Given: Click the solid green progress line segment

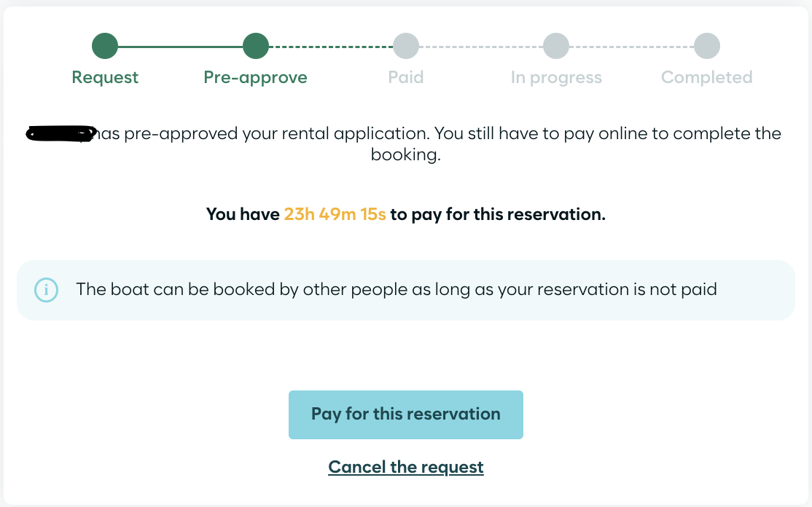Looking at the screenshot, I should (x=180, y=47).
